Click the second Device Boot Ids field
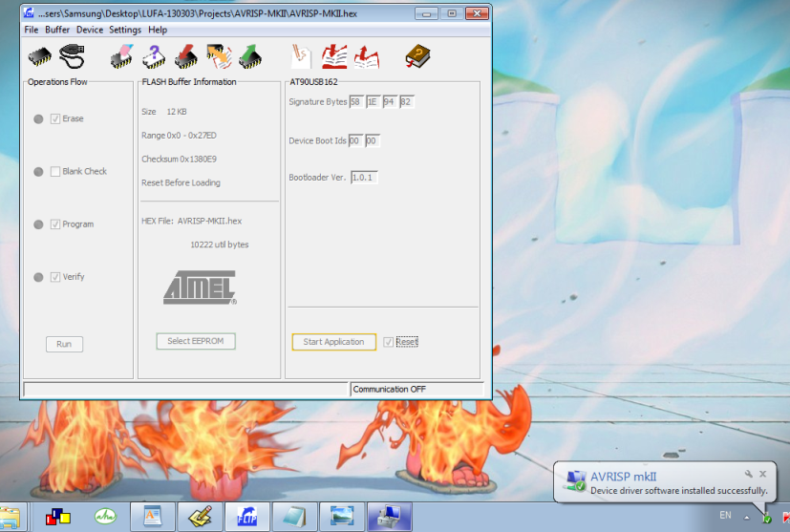 coord(372,140)
